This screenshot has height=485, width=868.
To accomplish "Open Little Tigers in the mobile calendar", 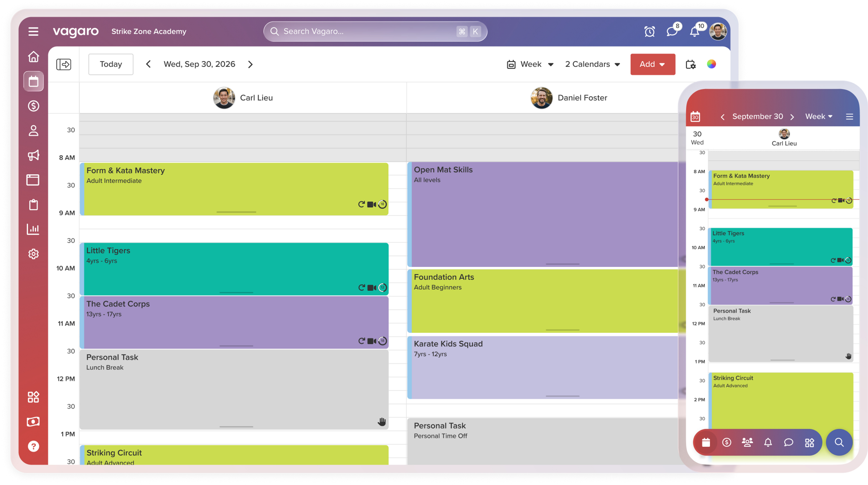I will pyautogui.click(x=780, y=247).
